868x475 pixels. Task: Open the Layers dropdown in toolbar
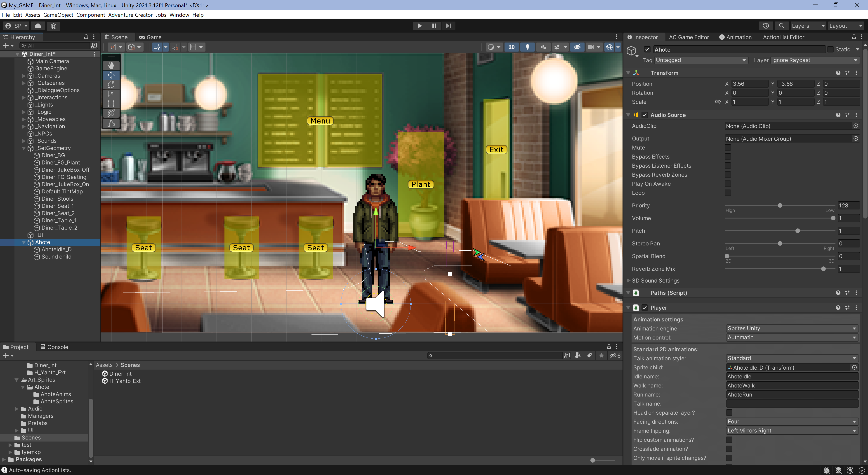tap(808, 26)
